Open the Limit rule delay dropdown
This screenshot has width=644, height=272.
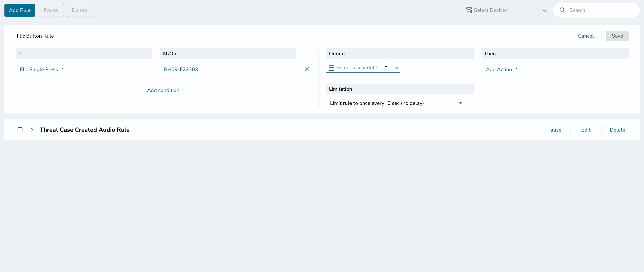point(425,103)
